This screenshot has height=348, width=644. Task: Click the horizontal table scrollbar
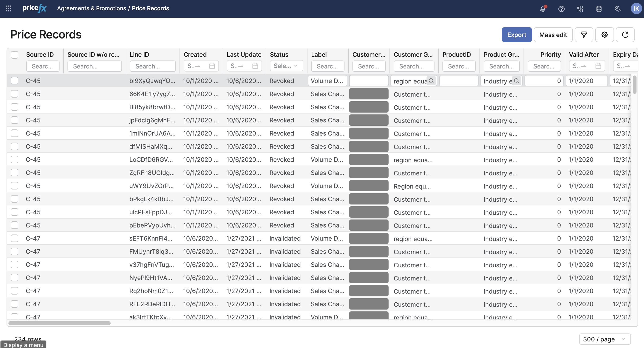tap(60, 323)
